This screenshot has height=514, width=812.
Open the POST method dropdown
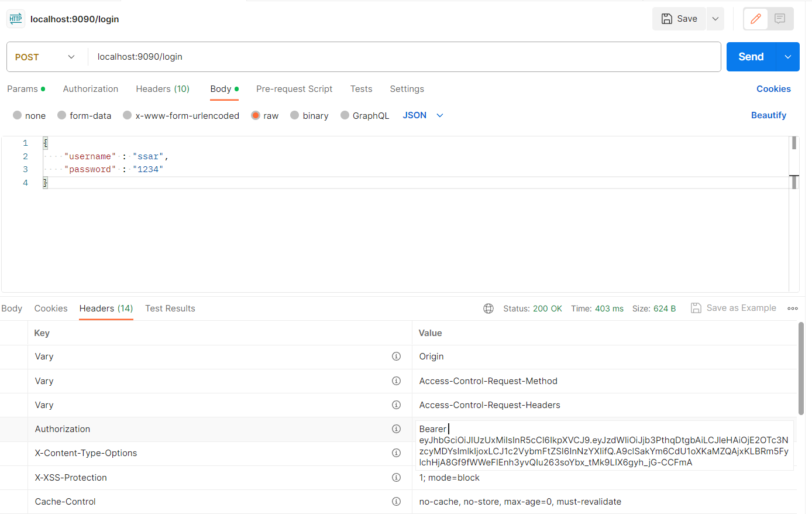pos(46,57)
